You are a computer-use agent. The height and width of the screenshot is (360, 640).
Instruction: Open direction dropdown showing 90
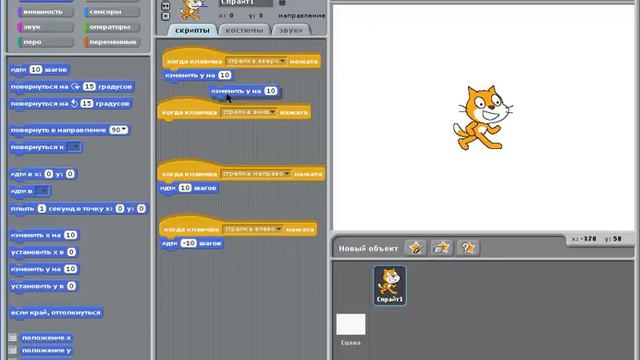click(x=119, y=130)
